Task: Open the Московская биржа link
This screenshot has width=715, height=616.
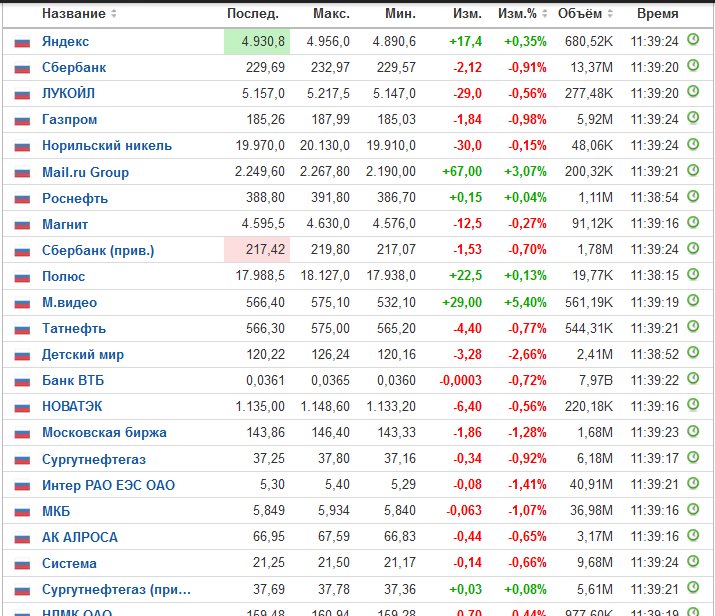Action: pyautogui.click(x=104, y=432)
